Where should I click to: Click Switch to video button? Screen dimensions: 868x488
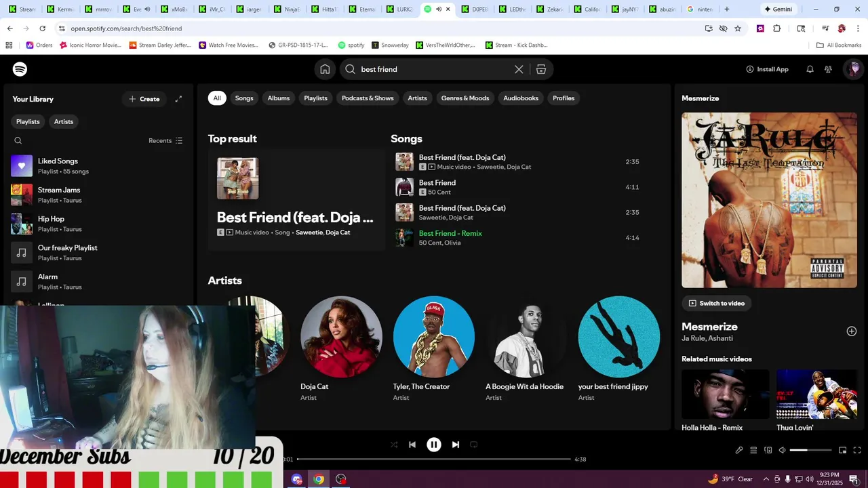pos(717,303)
